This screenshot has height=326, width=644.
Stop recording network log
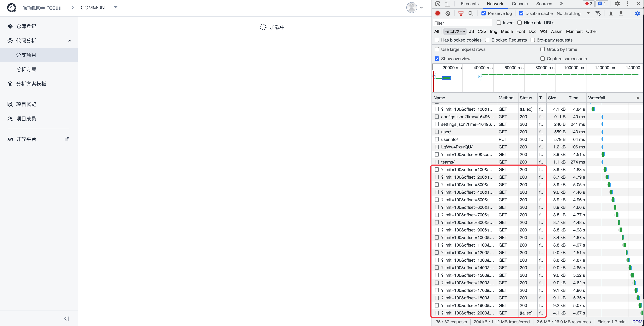click(x=437, y=13)
